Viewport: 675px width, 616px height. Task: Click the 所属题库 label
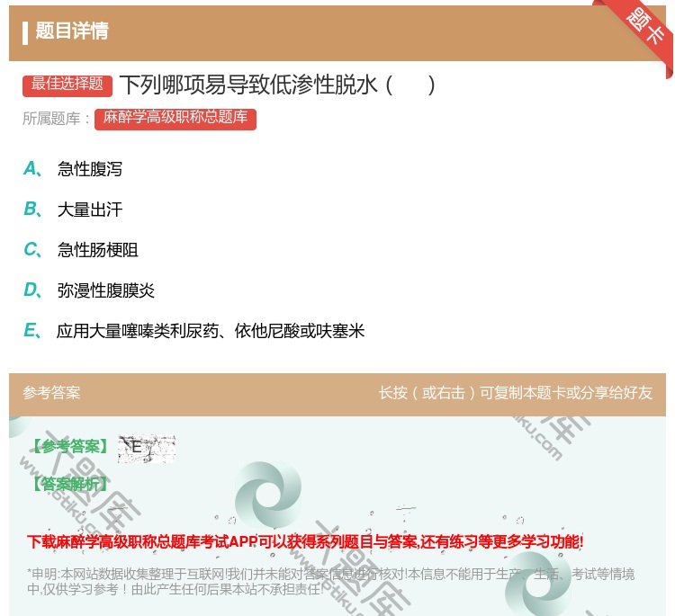tap(56, 119)
